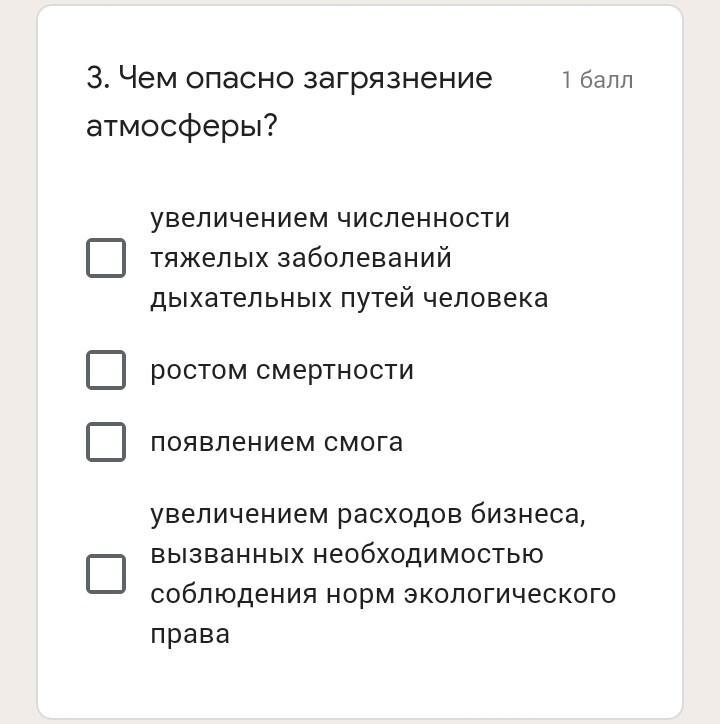This screenshot has height=724, width=720.
Task: Tick the 'ростом смертности' checkbox
Action: point(106,370)
